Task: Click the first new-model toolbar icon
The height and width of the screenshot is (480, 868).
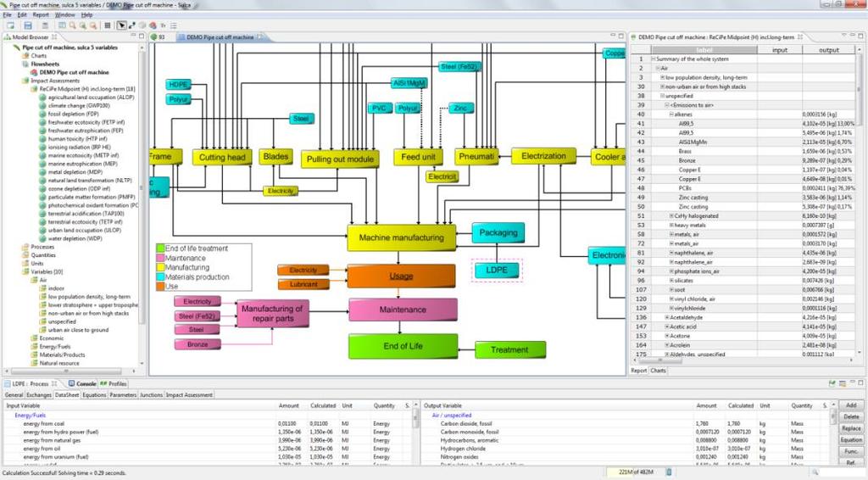Action: click(x=10, y=25)
